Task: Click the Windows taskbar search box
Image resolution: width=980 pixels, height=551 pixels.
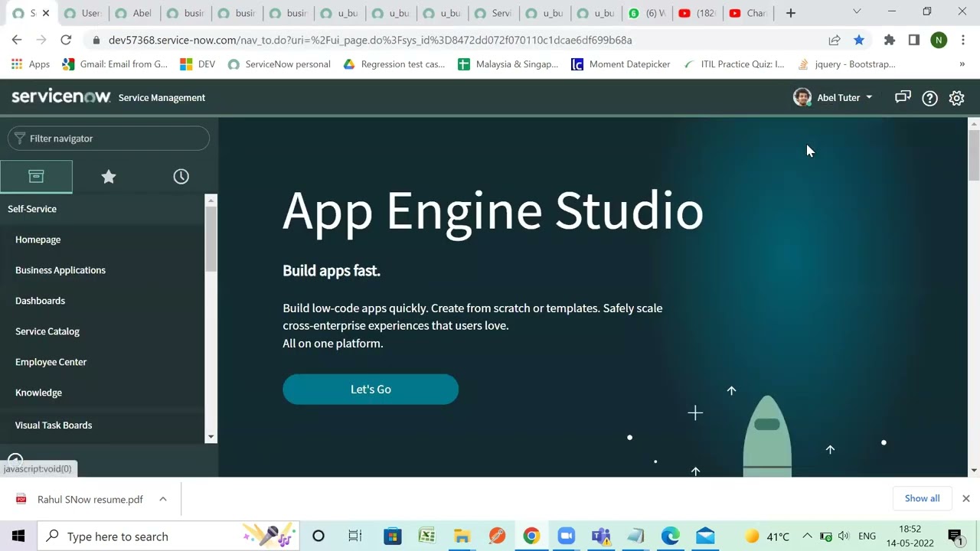Action: click(168, 536)
